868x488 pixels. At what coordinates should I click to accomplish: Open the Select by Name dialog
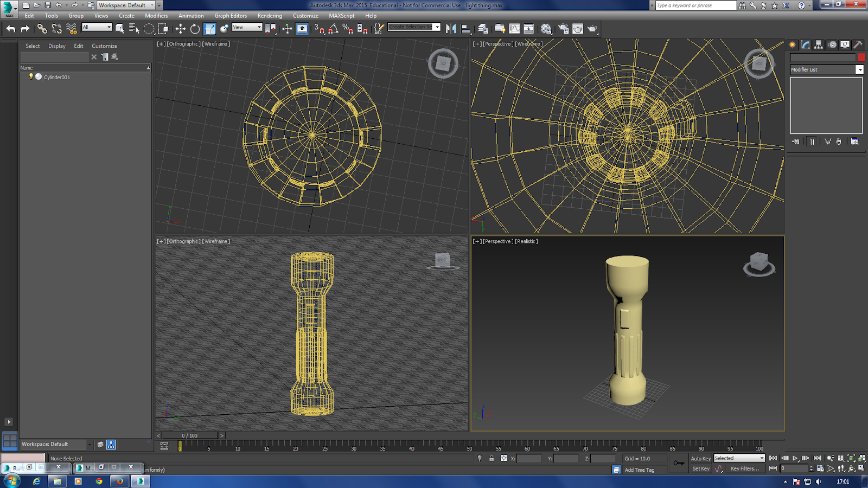pos(134,29)
